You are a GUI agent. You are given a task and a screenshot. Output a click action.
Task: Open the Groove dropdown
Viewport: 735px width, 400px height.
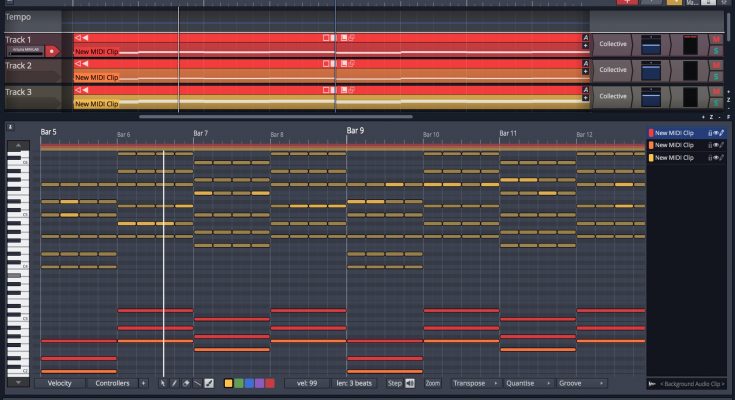[580, 383]
